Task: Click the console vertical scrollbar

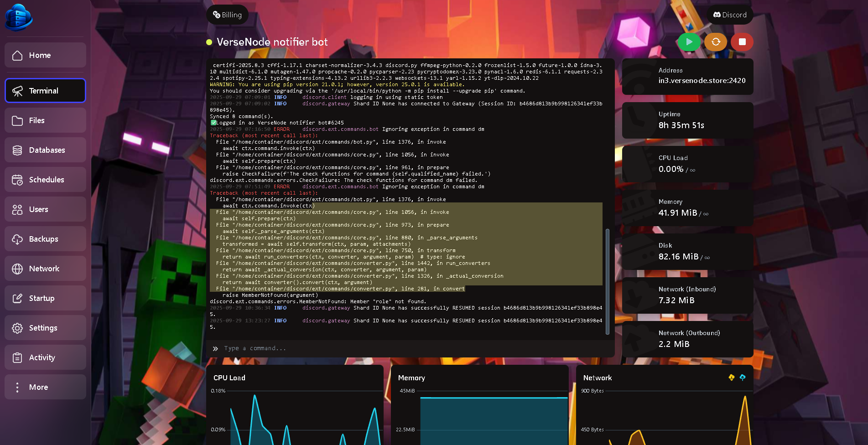Action: [607, 281]
